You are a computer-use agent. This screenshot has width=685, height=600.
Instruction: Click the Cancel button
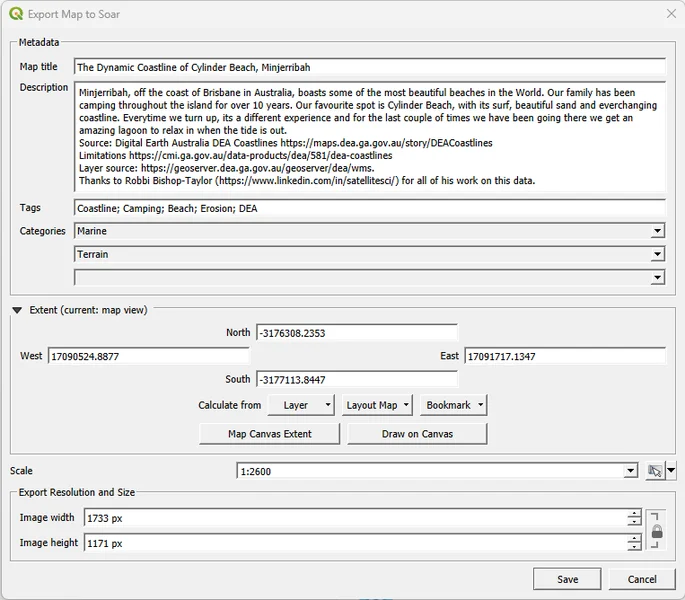click(642, 579)
